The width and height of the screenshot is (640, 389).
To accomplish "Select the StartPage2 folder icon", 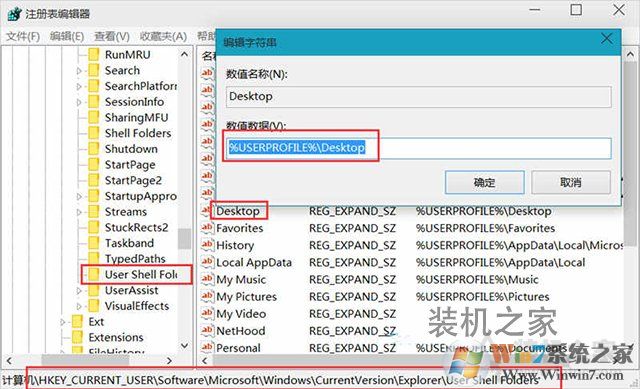I will pos(94,180).
